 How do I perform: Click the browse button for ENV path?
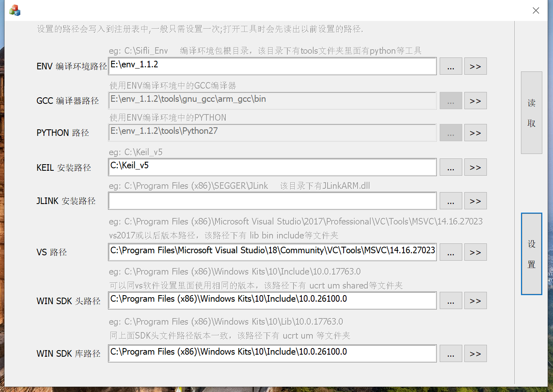[x=451, y=66]
